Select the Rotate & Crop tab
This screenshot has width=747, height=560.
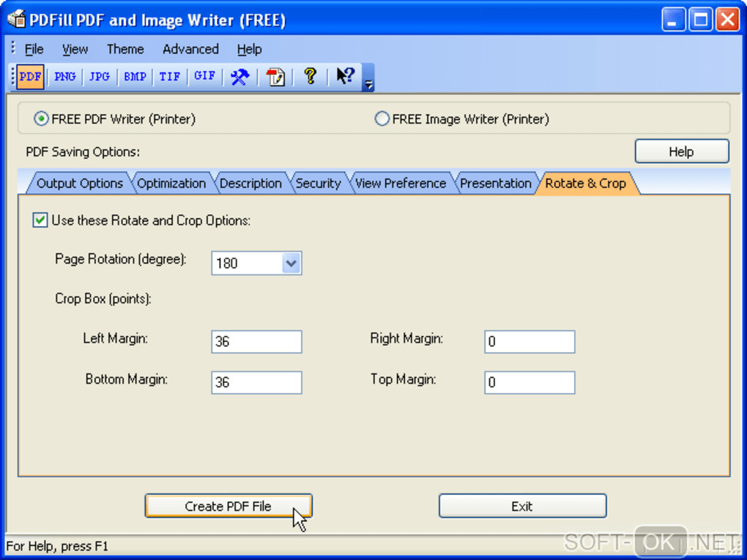[585, 183]
